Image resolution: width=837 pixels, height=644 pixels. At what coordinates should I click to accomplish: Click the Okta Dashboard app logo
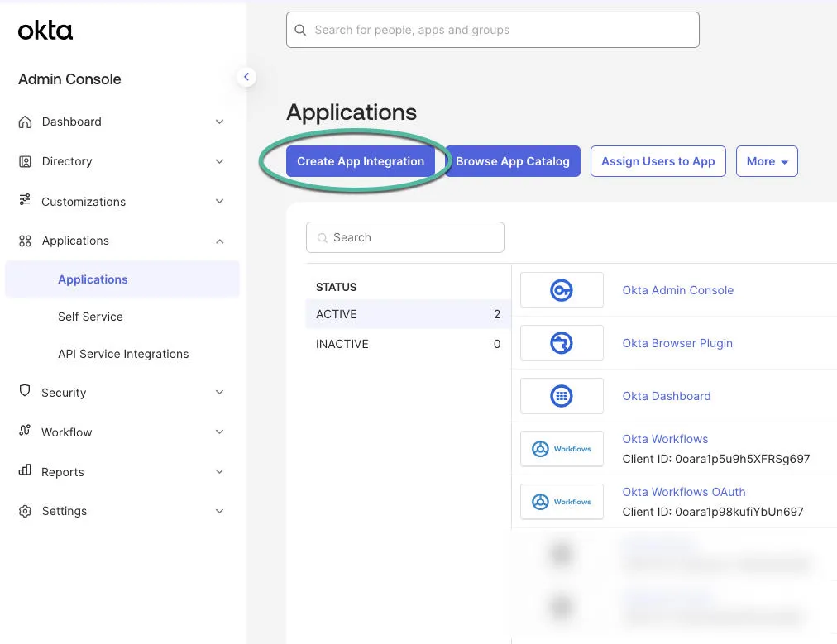[x=562, y=396]
